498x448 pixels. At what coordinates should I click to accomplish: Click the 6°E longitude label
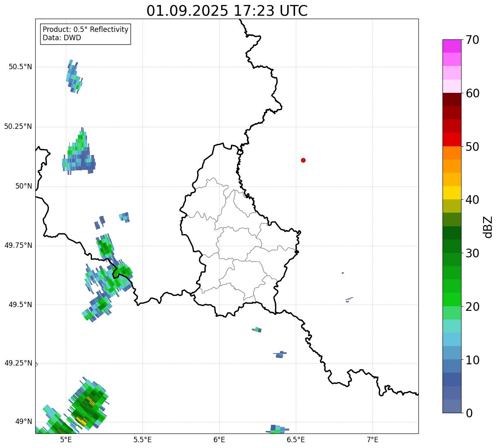219,439
